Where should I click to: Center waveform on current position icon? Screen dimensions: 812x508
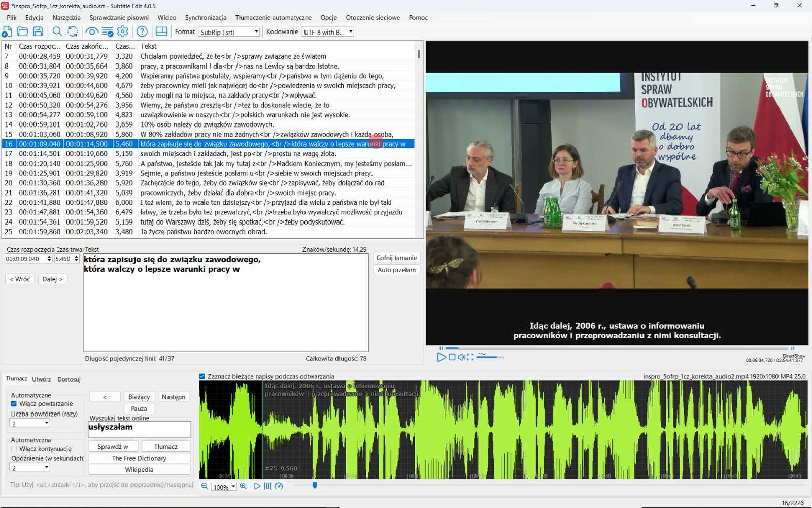[267, 486]
